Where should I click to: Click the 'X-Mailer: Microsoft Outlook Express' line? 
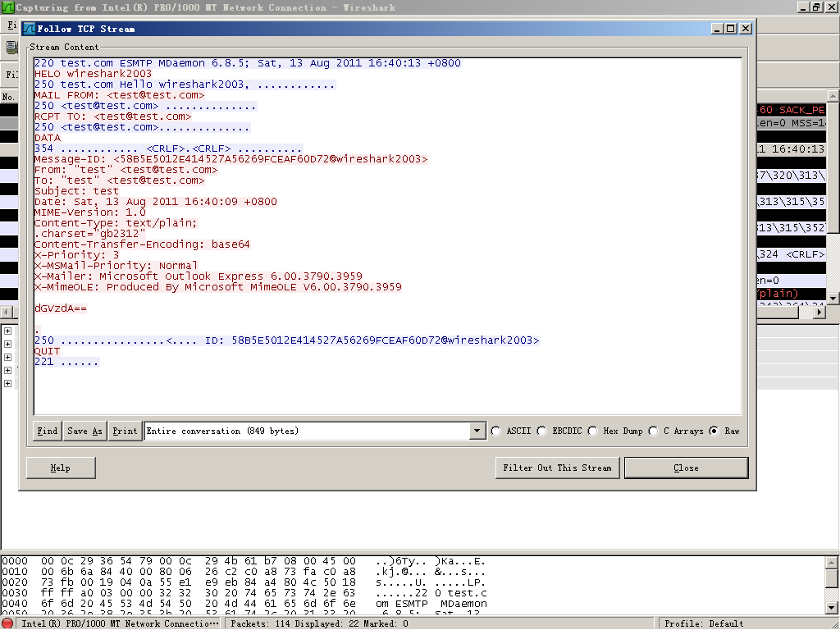[199, 277]
